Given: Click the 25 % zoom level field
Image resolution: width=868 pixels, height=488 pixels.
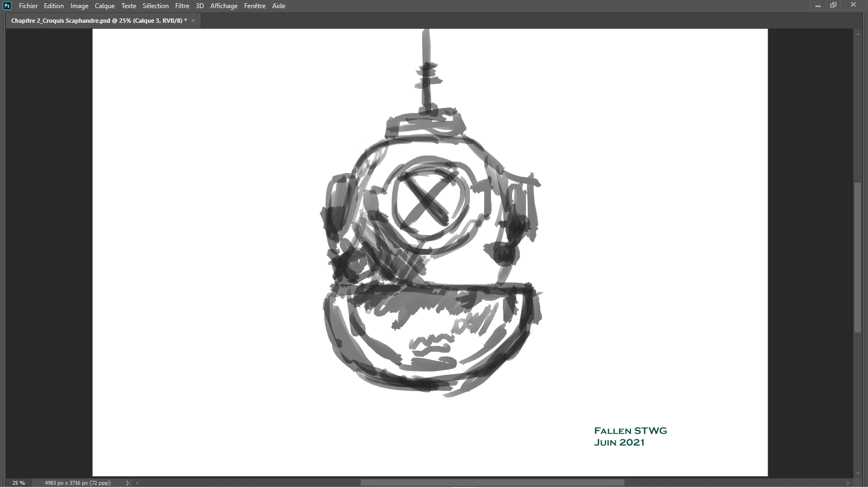Looking at the screenshot, I should 18,483.
